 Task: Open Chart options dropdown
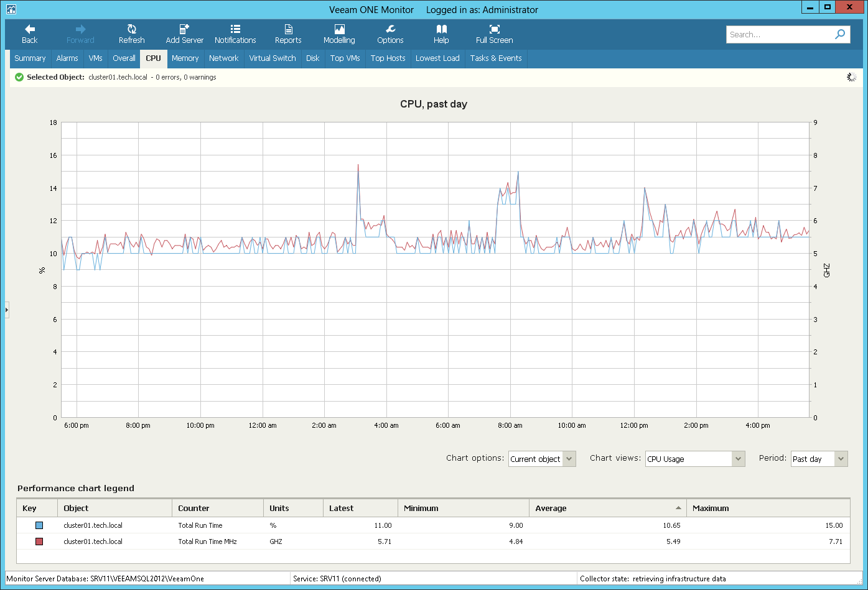[542, 459]
